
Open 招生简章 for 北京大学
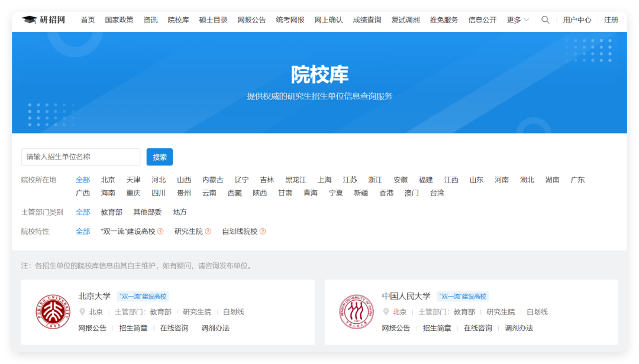(x=133, y=328)
